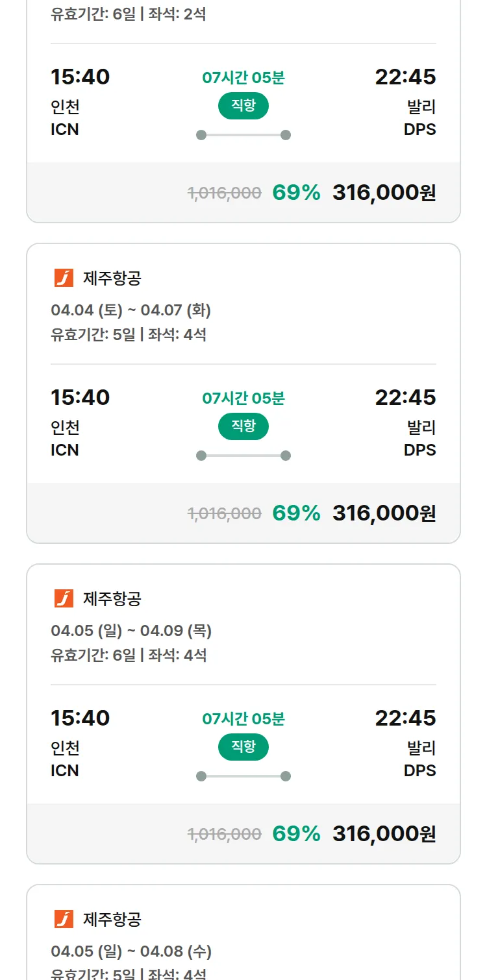Viewport: 487px width, 980px height.
Task: Click Jeju Air logo on 04.05–04.09 card
Action: pos(64,598)
